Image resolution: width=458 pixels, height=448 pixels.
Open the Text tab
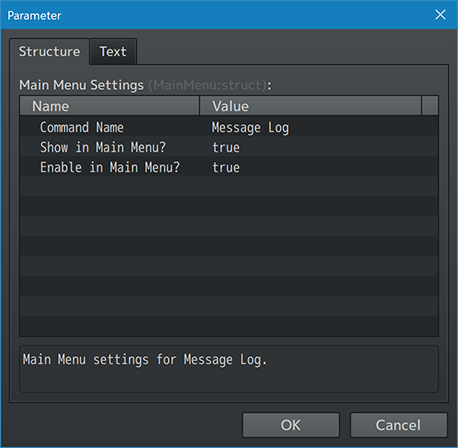click(113, 52)
